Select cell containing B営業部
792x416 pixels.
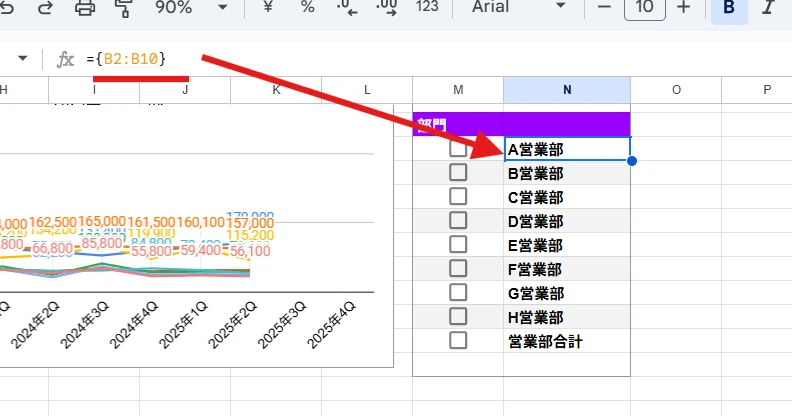pos(567,173)
